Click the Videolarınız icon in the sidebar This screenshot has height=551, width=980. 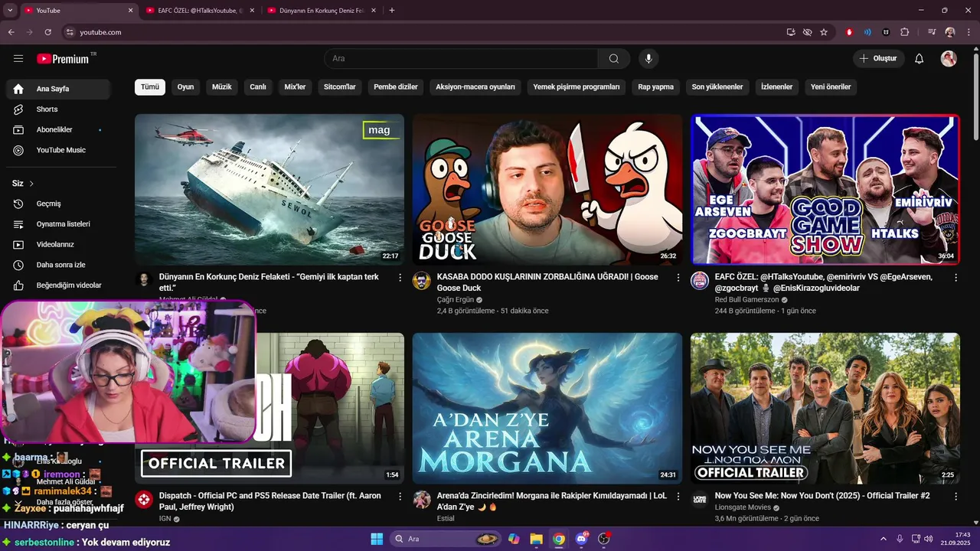point(18,244)
